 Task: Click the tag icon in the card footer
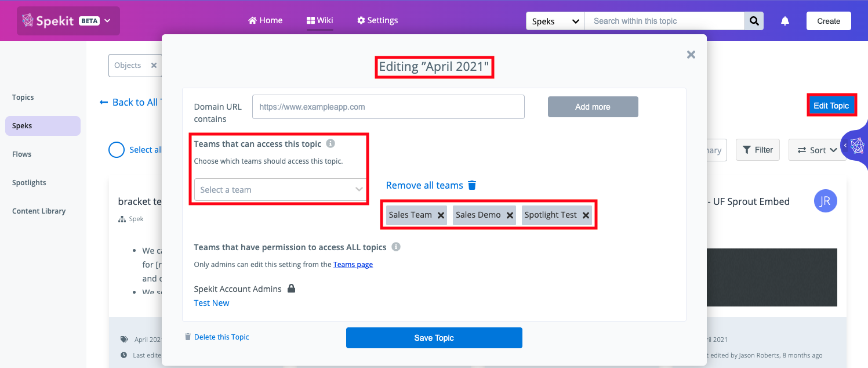pyautogui.click(x=124, y=340)
